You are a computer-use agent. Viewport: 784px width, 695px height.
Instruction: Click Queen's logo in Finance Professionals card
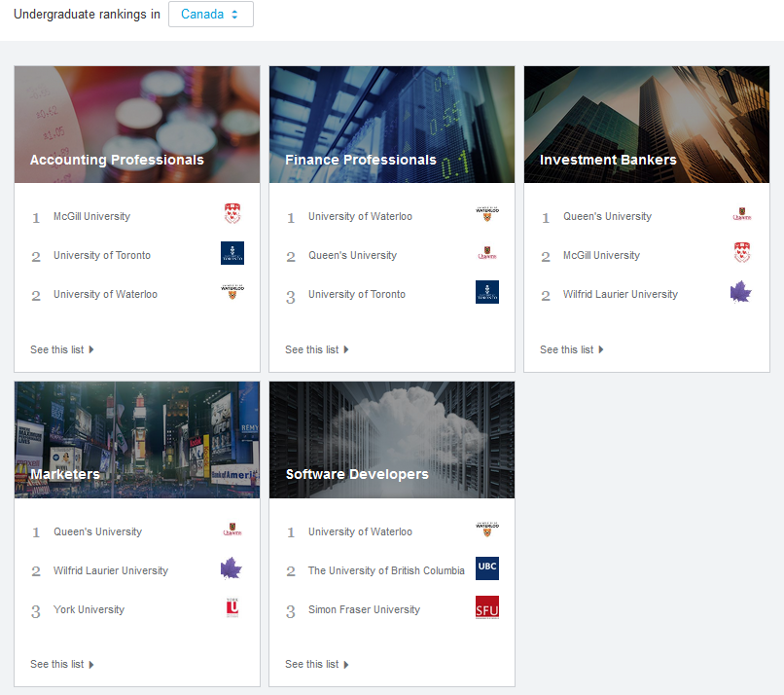pyautogui.click(x=487, y=253)
